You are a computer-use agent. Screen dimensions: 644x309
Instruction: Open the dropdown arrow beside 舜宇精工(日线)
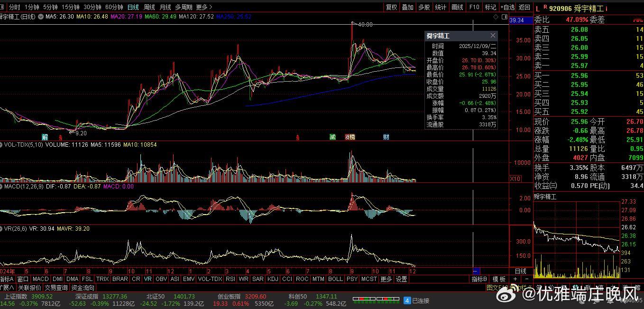41,17
